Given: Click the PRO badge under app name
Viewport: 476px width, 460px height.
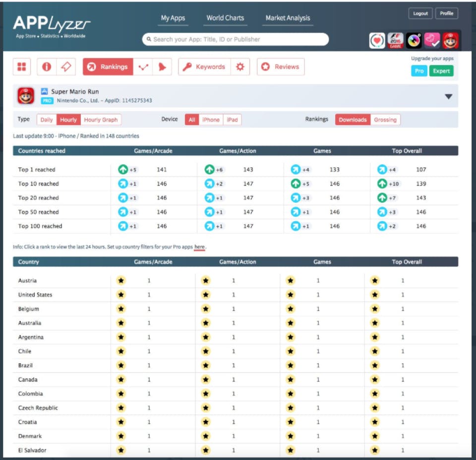Looking at the screenshot, I should pos(47,101).
